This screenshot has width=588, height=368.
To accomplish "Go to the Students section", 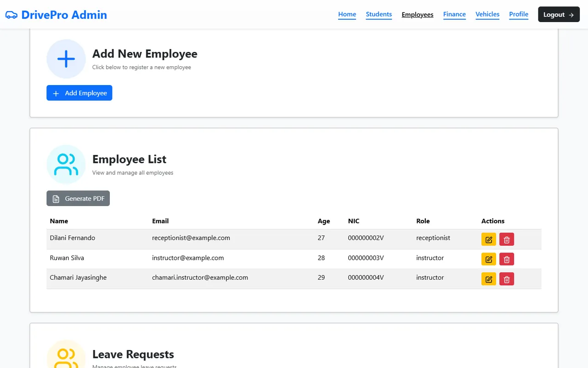I will pyautogui.click(x=379, y=14).
